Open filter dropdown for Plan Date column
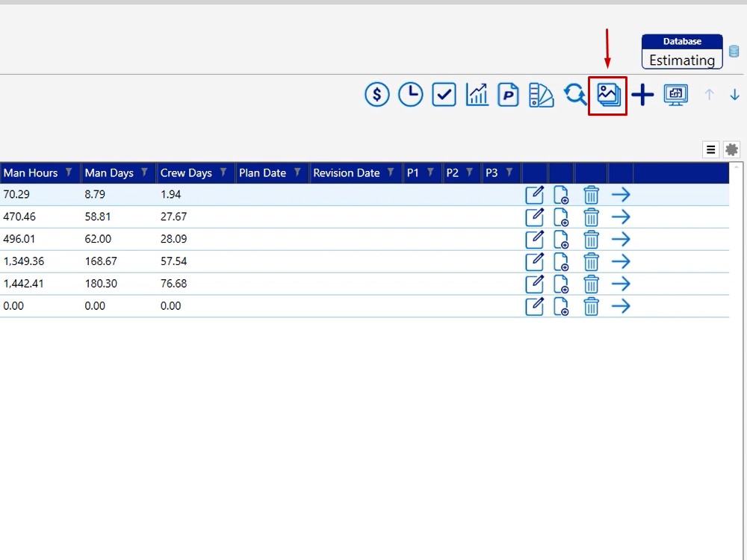Image resolution: width=747 pixels, height=560 pixels. click(x=297, y=172)
